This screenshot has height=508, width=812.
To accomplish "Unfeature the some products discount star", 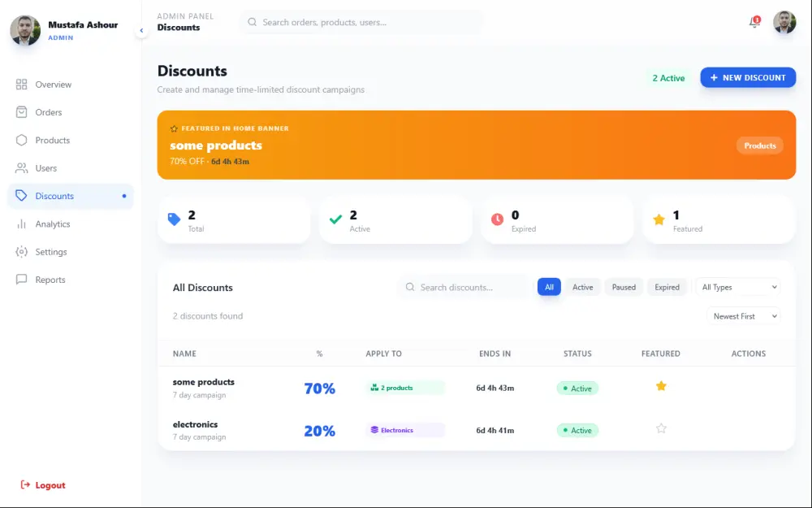I will 661,386.
